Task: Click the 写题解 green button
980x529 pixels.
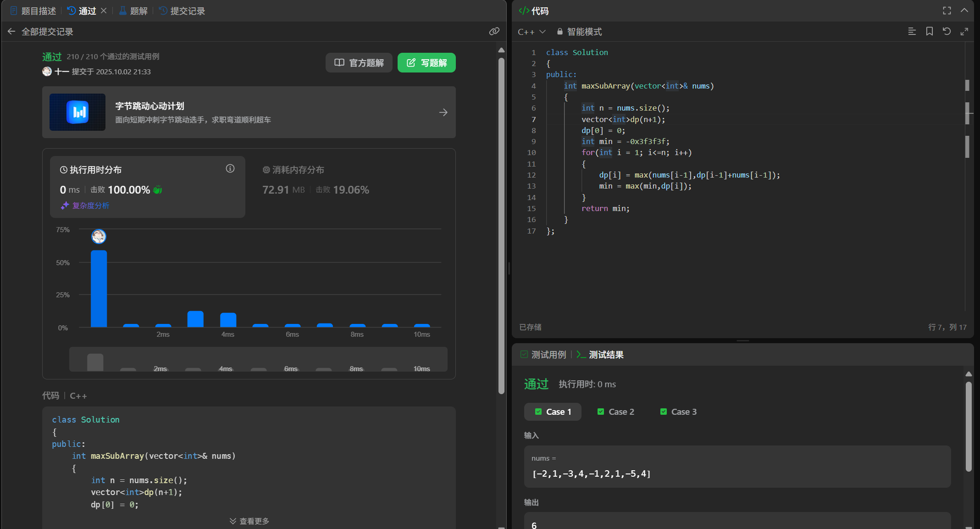Action: [x=426, y=62]
